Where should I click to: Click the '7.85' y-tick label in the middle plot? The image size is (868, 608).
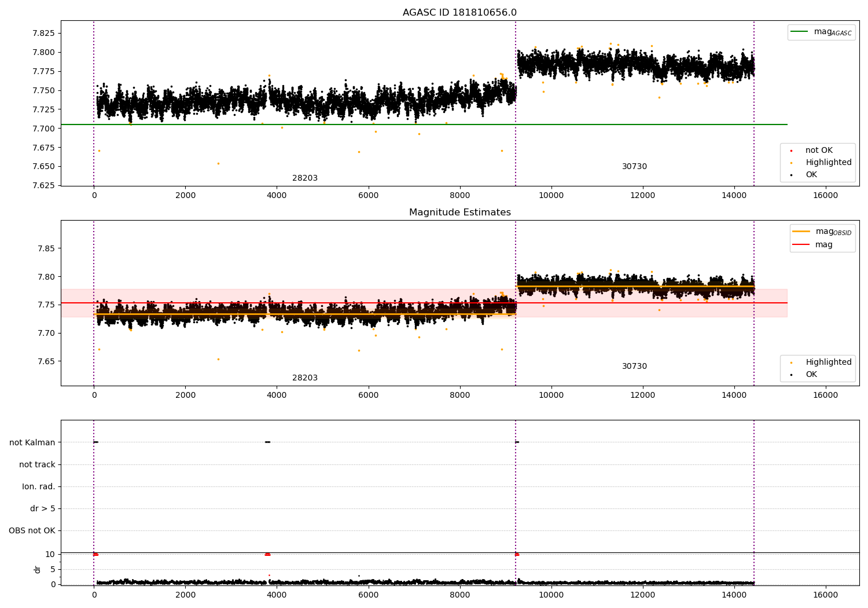pyautogui.click(x=46, y=248)
